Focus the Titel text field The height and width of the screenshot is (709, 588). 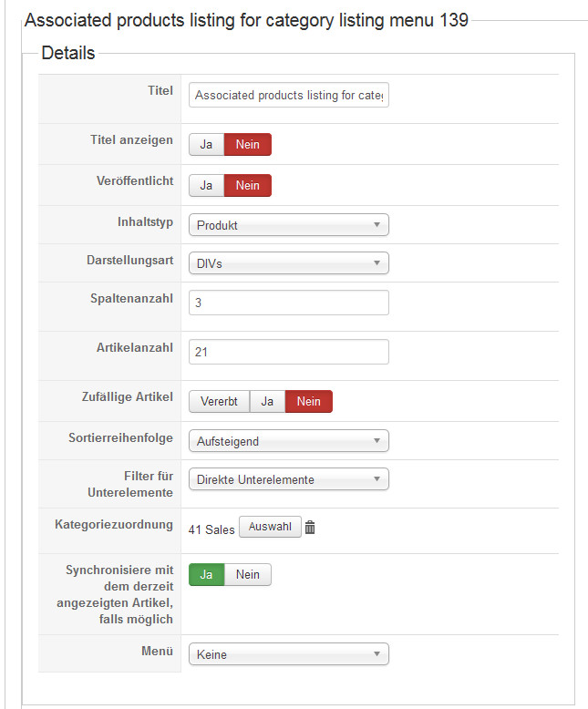pyautogui.click(x=288, y=95)
